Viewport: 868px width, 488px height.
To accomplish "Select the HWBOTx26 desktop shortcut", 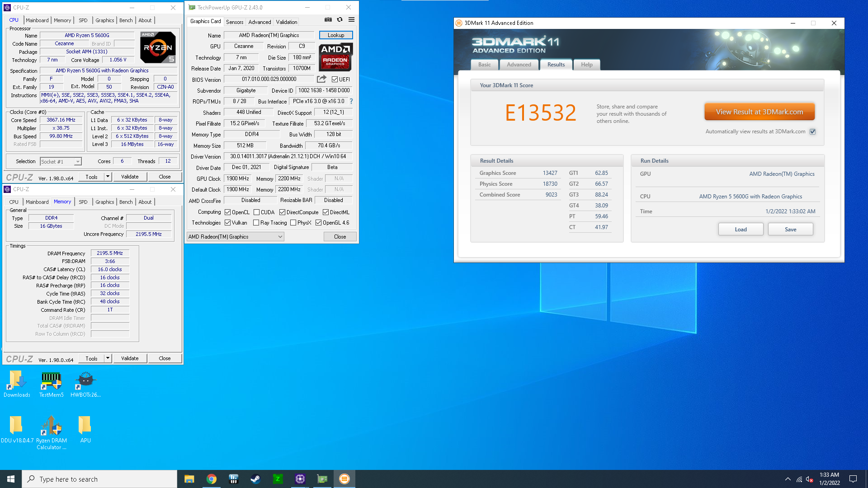I will click(85, 385).
